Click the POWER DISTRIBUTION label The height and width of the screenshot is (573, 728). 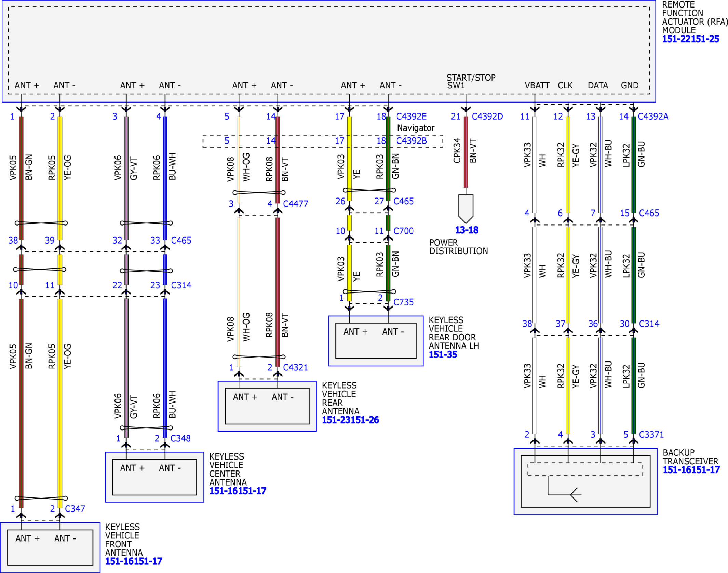pyautogui.click(x=458, y=247)
